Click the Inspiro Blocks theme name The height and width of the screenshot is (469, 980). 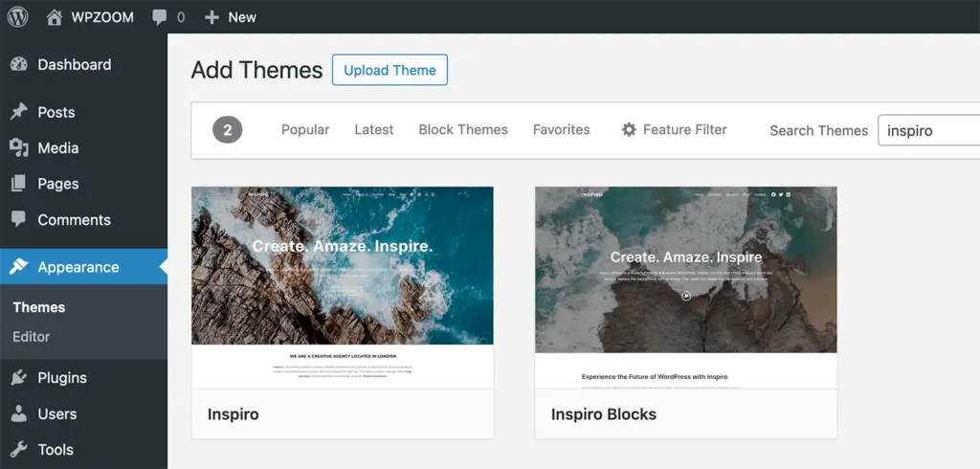pyautogui.click(x=604, y=414)
